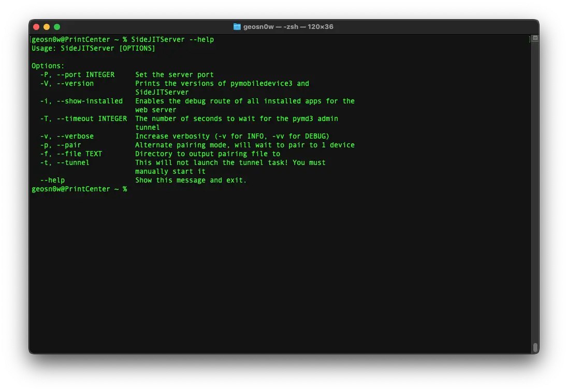Click the '-v, --verbose' option
This screenshot has height=392, width=568.
tap(67, 136)
